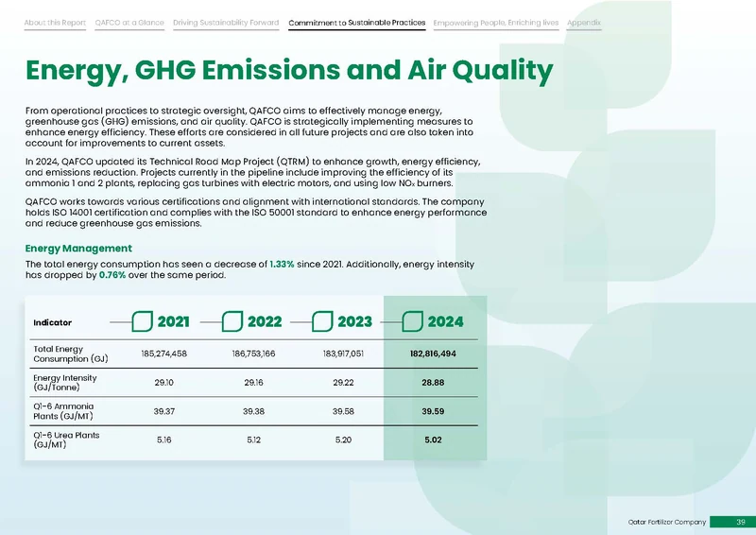Click the Energy Management heading
The width and height of the screenshot is (756, 535).
[x=78, y=249]
